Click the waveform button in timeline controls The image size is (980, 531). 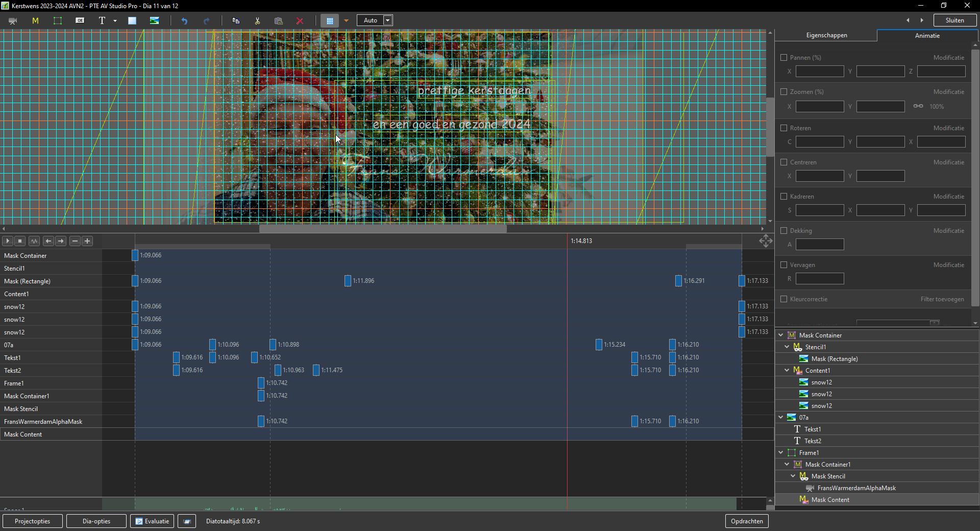(x=34, y=241)
